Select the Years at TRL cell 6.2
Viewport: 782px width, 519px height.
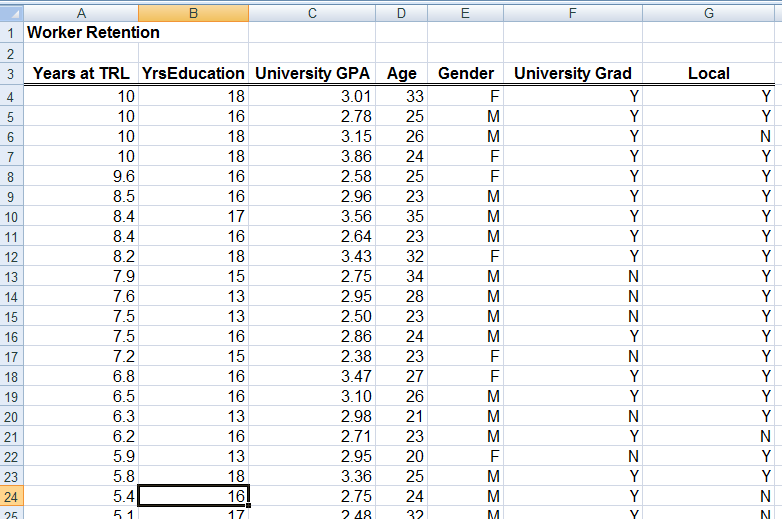click(81, 436)
